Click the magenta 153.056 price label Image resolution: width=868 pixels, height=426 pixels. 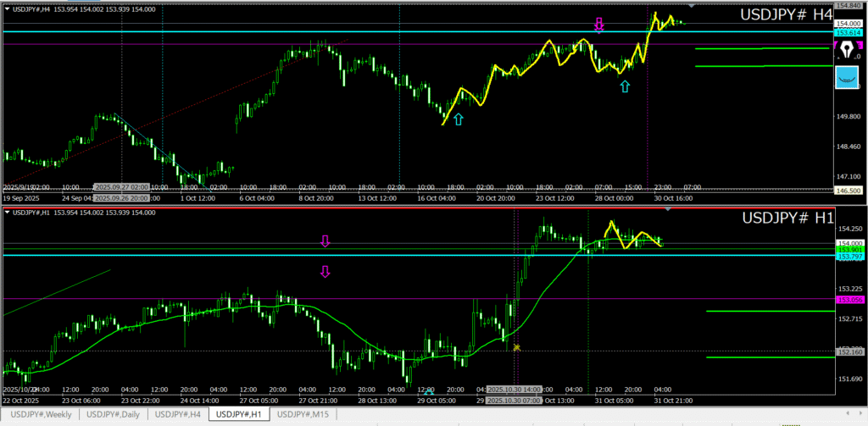pos(849,299)
